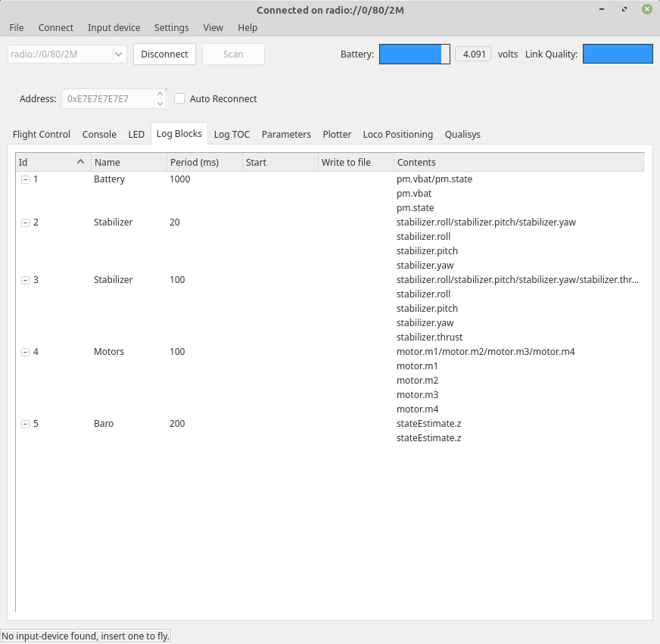Open the Connect menu
This screenshot has height=644, width=660.
55,28
